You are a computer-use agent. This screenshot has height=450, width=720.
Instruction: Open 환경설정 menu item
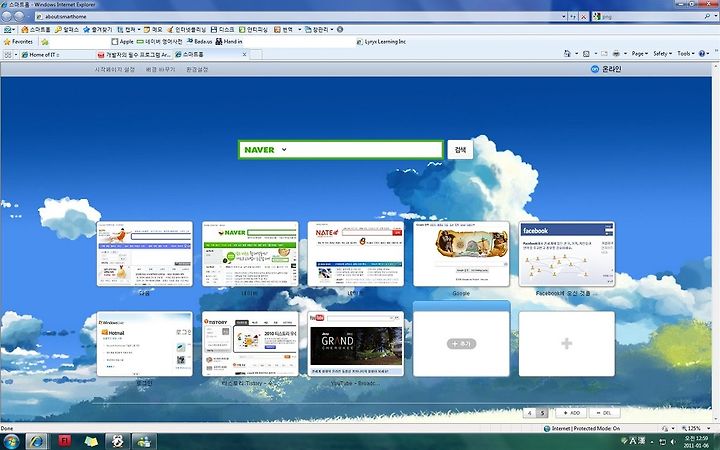197,69
